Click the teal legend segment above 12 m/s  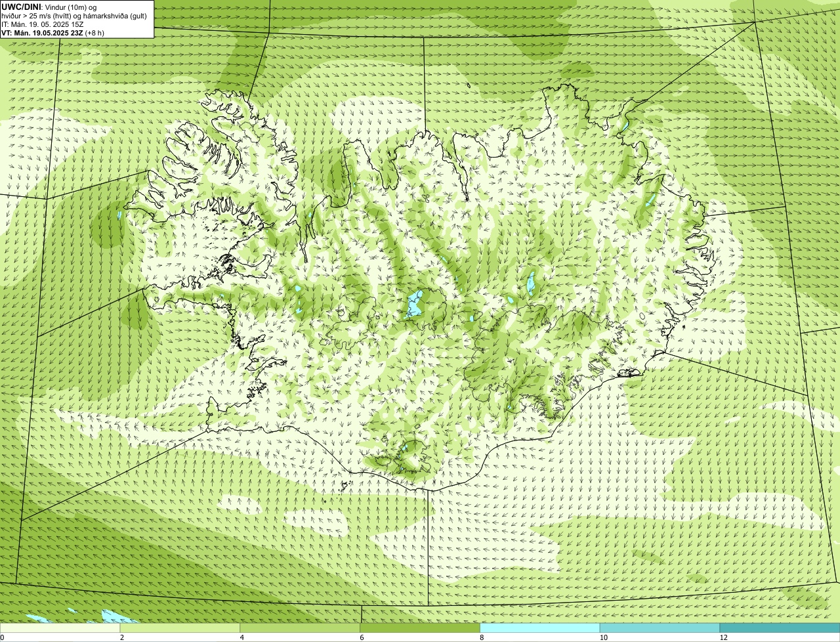(780, 628)
